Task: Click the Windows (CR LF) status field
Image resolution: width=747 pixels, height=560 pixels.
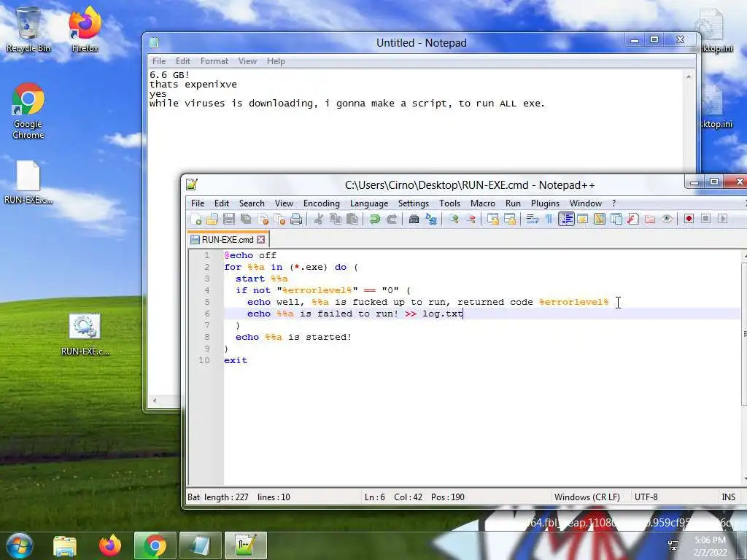Action: (x=587, y=497)
